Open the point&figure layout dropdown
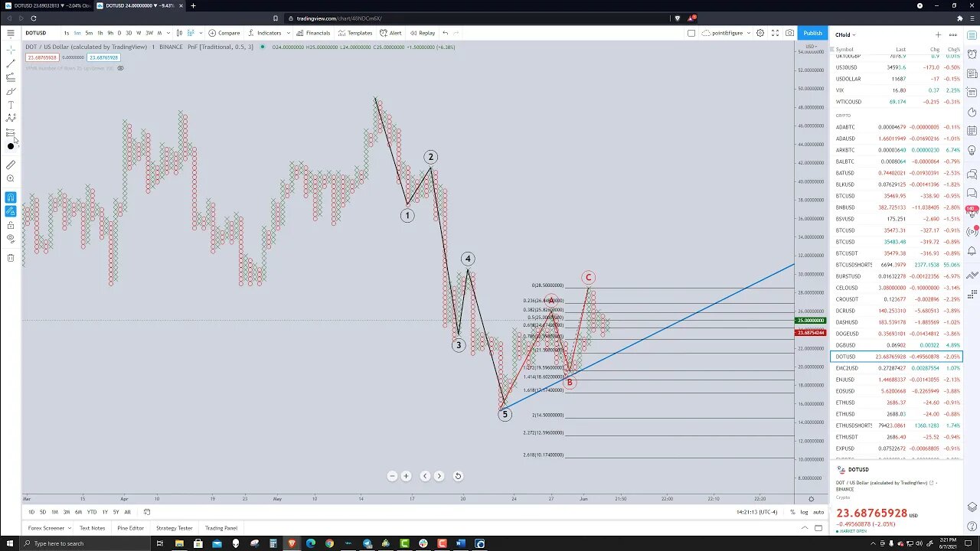Screen dimensions: 980x551 click(x=726, y=33)
